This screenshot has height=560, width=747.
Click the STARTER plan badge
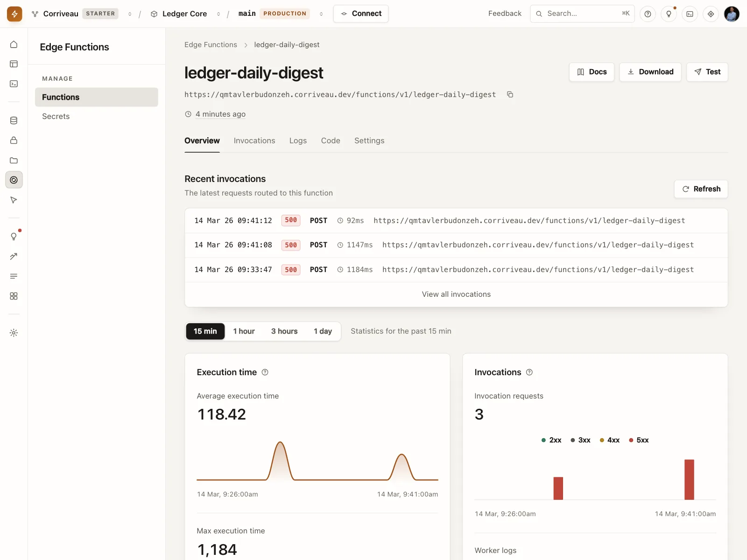100,14
